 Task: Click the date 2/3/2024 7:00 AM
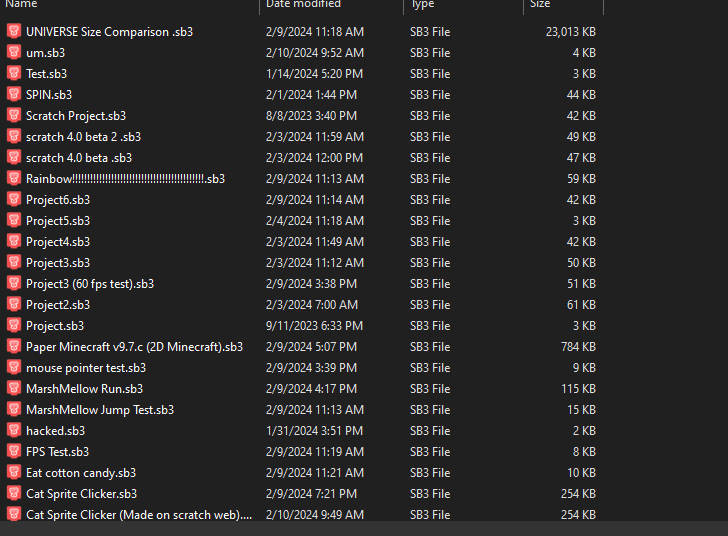coord(312,305)
